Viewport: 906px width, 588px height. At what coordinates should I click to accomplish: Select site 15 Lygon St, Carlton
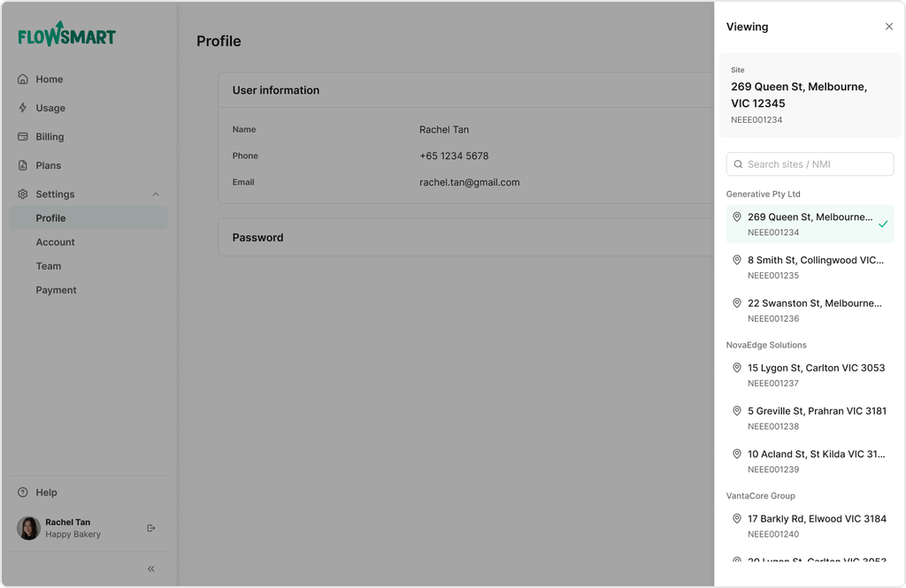click(810, 375)
